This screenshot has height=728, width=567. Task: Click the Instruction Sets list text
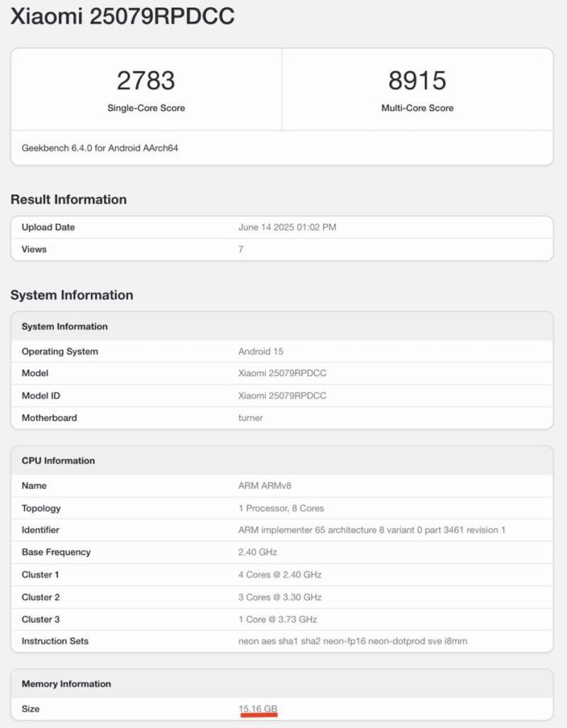click(x=352, y=641)
